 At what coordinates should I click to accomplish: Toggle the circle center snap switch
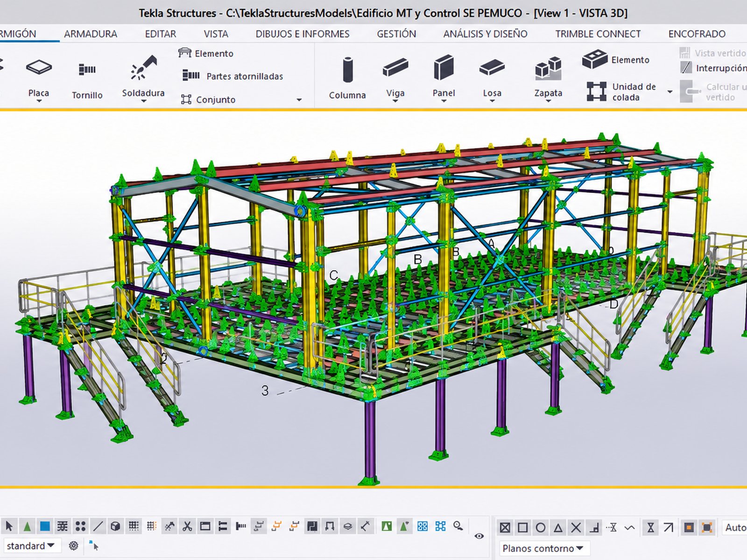[540, 528]
